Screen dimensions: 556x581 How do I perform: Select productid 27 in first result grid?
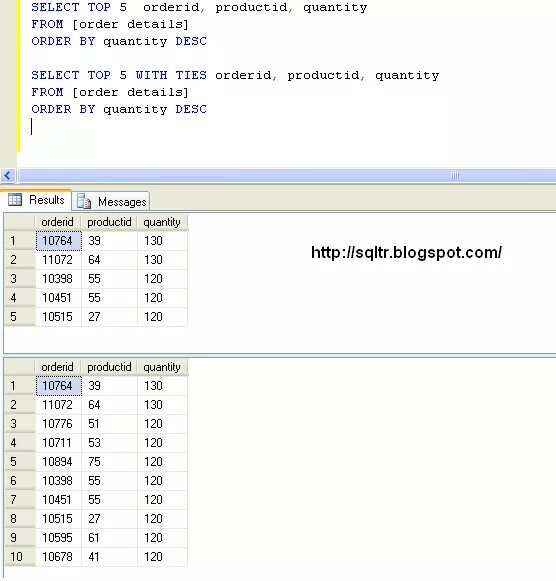click(109, 317)
